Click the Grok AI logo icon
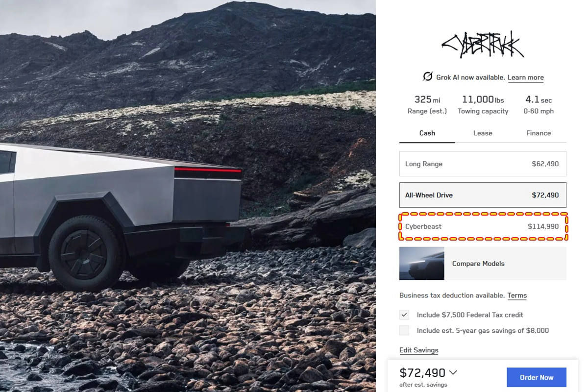This screenshot has width=588, height=392. (x=428, y=77)
